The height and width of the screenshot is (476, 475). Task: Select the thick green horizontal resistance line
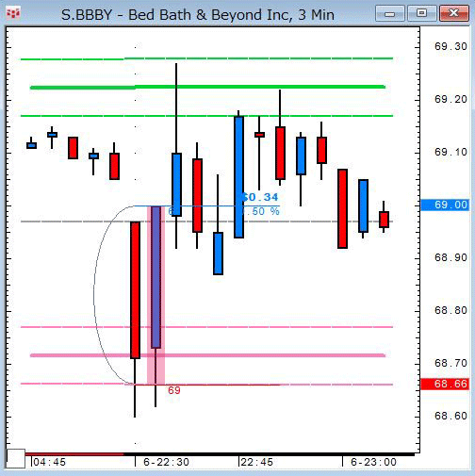coord(207,87)
